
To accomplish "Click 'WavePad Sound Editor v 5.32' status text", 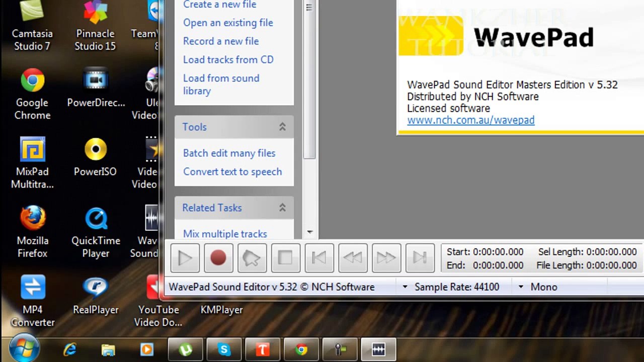I will 272,287.
